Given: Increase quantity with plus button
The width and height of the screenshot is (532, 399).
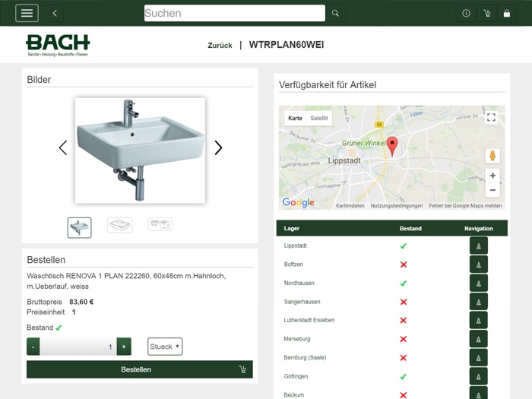Looking at the screenshot, I should [124, 347].
